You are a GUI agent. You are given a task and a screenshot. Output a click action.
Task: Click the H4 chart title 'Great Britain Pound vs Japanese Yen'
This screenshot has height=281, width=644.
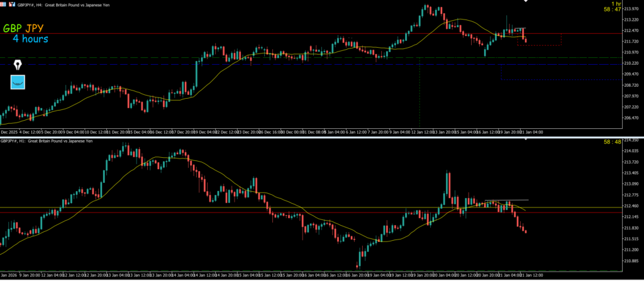[77, 5]
